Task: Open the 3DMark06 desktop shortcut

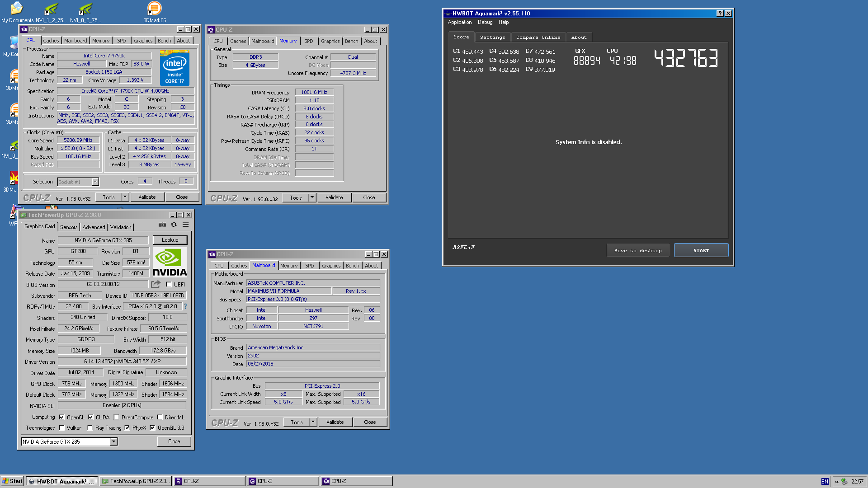Action: tap(155, 11)
